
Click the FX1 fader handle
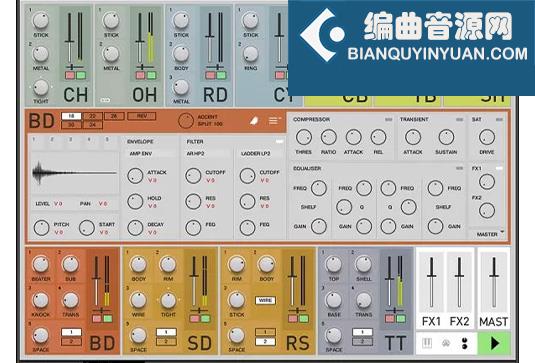coord(431,275)
